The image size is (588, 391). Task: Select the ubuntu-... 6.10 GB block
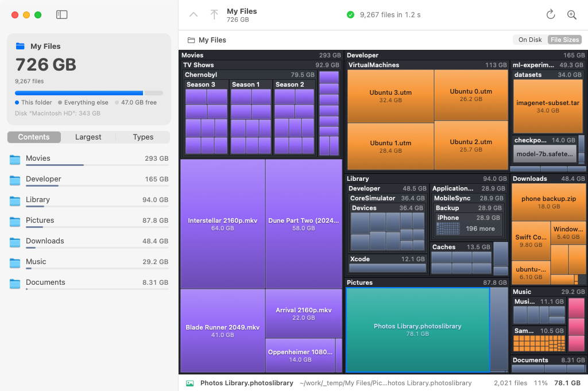coord(531,273)
